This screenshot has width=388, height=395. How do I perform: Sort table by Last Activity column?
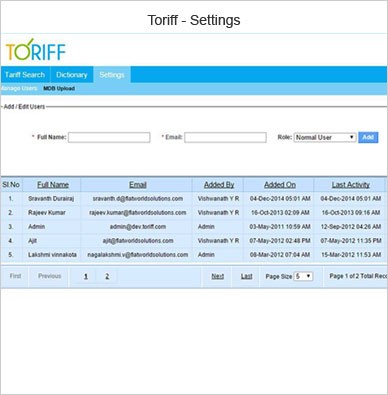point(351,185)
